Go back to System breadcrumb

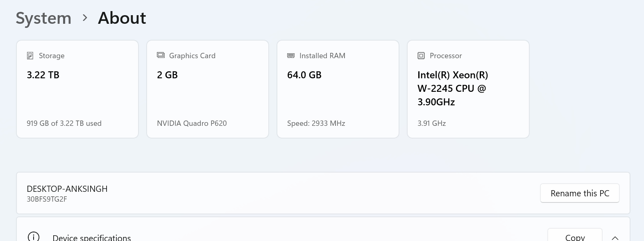tap(43, 18)
